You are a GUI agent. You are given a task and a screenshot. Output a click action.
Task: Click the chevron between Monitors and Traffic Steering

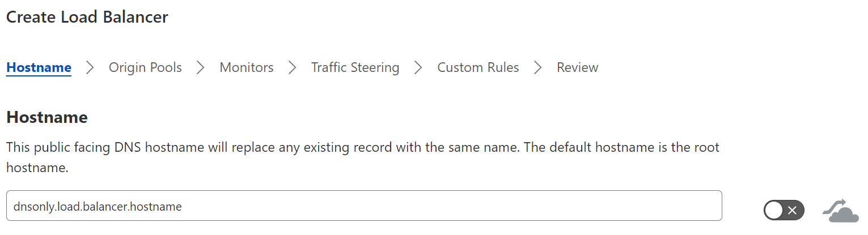tap(293, 68)
